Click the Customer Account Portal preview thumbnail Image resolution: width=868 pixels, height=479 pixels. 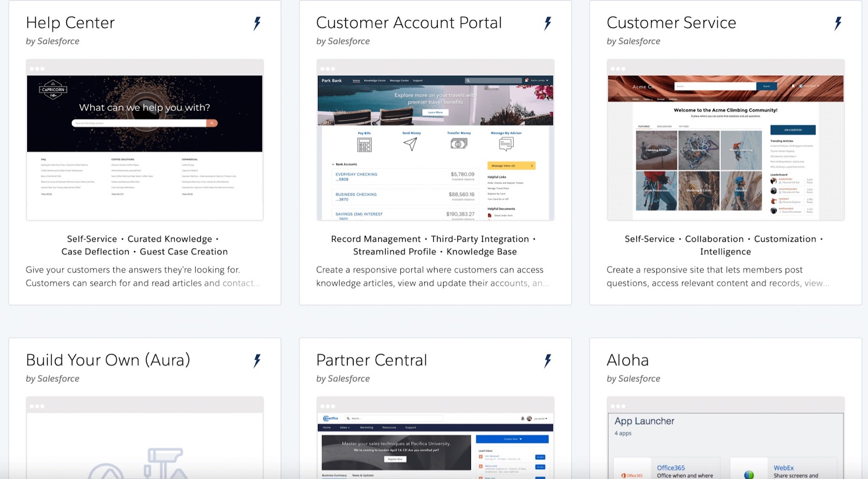pyautogui.click(x=435, y=140)
